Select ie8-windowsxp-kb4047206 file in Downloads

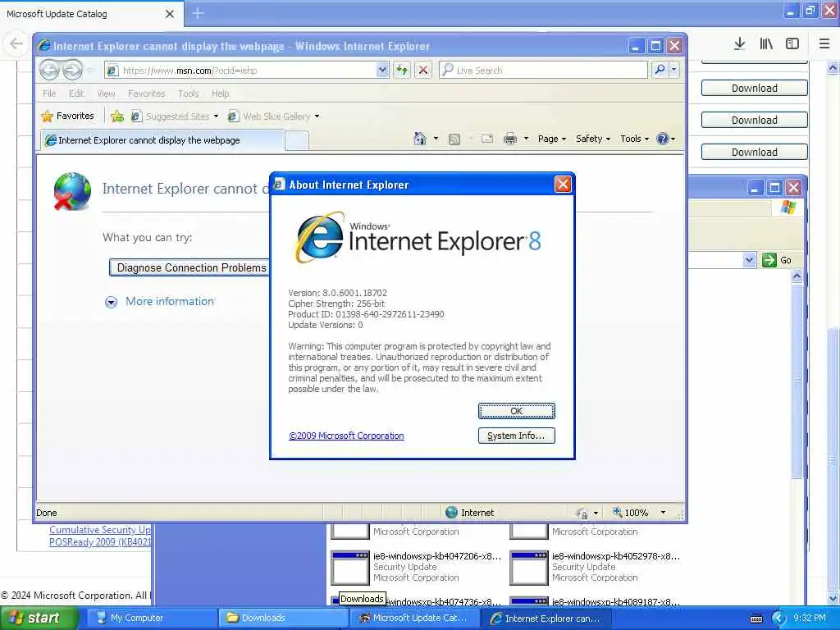[x=416, y=567]
